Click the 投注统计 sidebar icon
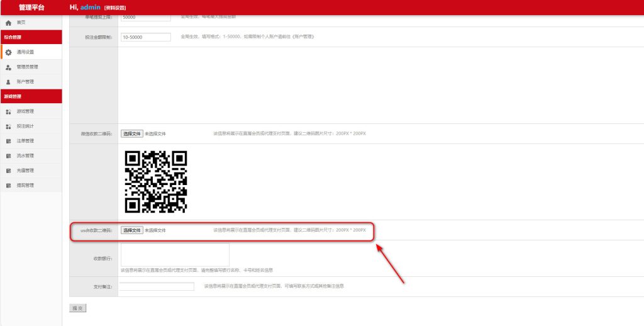644x326 pixels. [x=9, y=126]
